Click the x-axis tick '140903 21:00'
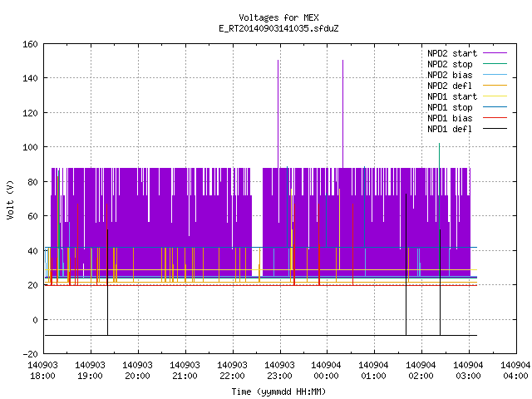532x399 pixels. click(x=185, y=371)
